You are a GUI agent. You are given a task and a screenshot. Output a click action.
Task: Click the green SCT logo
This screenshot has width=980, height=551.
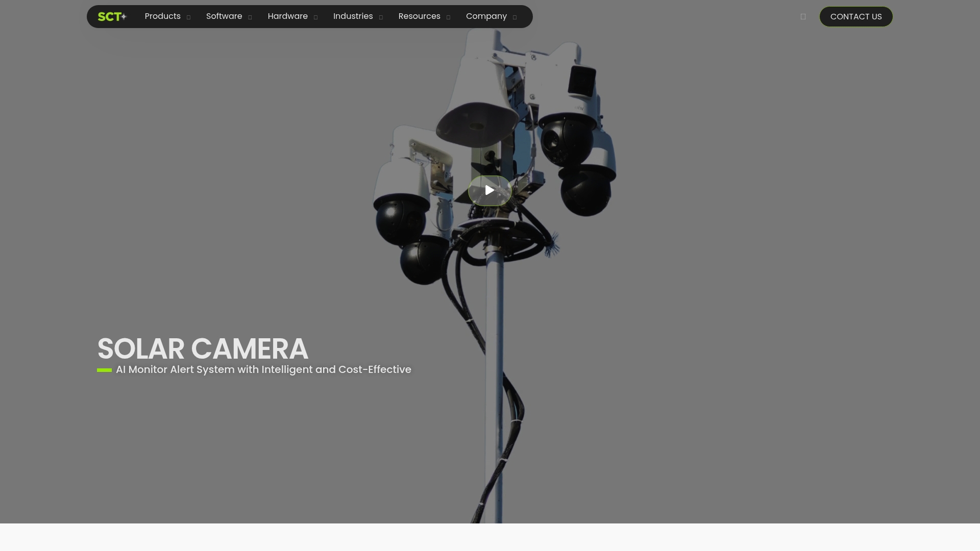(x=112, y=16)
